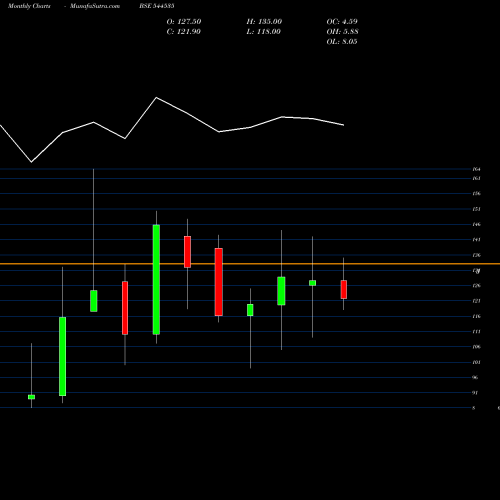Click the 126 price axis label

pos(476,286)
